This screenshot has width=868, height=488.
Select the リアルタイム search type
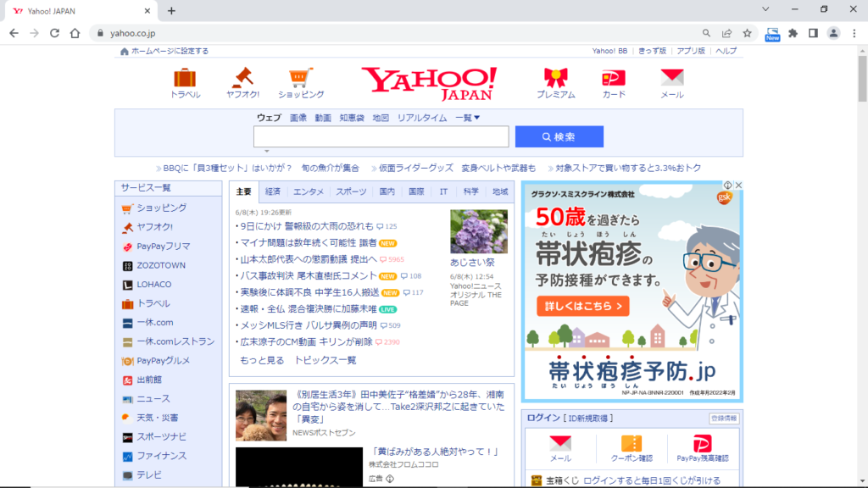click(x=422, y=118)
